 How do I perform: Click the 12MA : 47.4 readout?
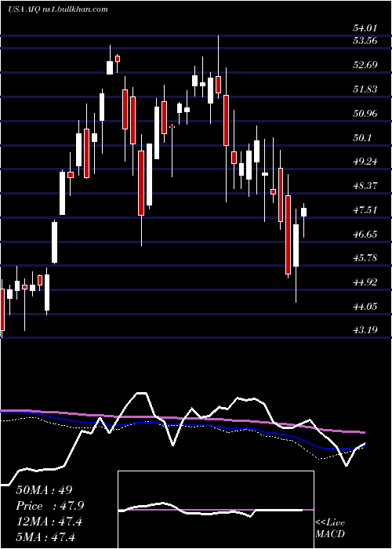[x=49, y=522]
